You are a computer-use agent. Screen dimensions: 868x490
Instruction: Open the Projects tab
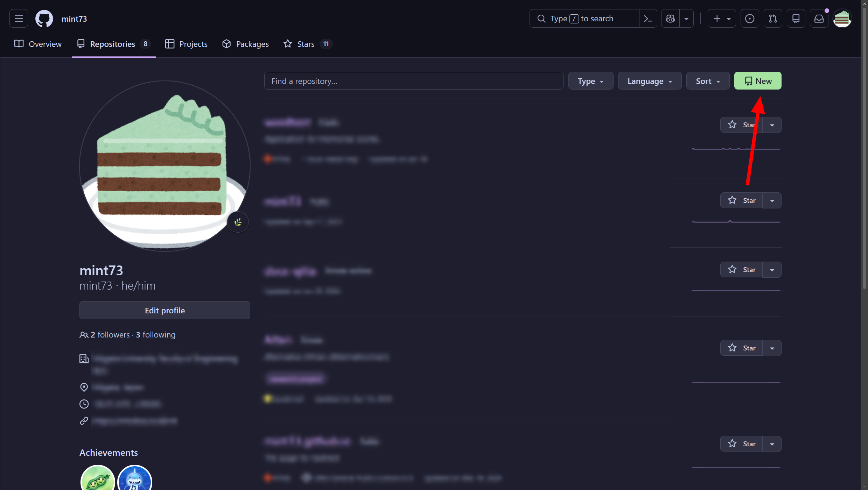coord(186,44)
